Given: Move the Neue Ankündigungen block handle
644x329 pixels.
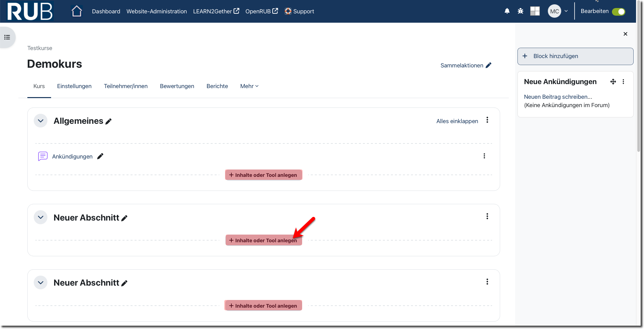Looking at the screenshot, I should click(613, 82).
